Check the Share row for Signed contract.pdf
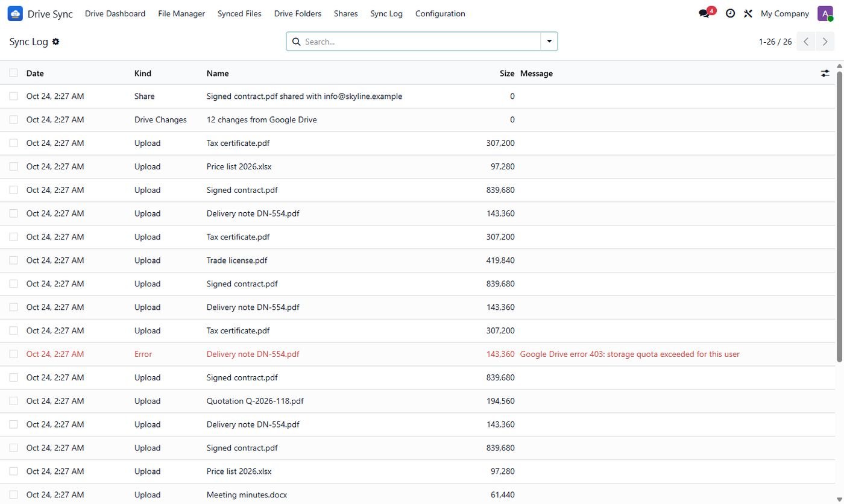Screen dimensions: 844x504 (13, 96)
